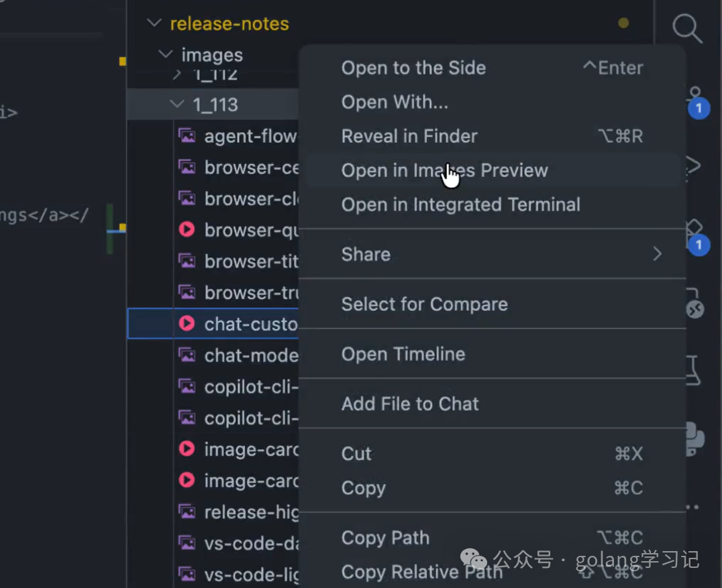722x588 pixels.
Task: Click Add File to Chat
Action: pos(409,404)
